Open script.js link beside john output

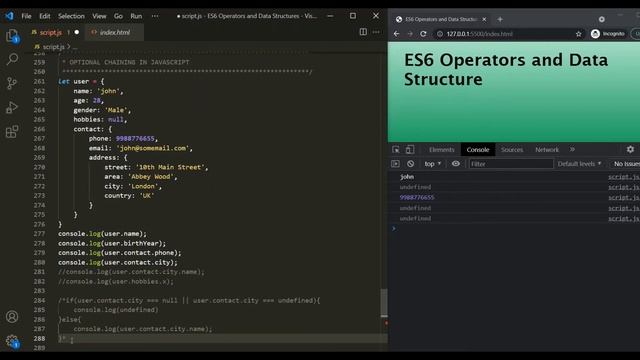tap(624, 177)
